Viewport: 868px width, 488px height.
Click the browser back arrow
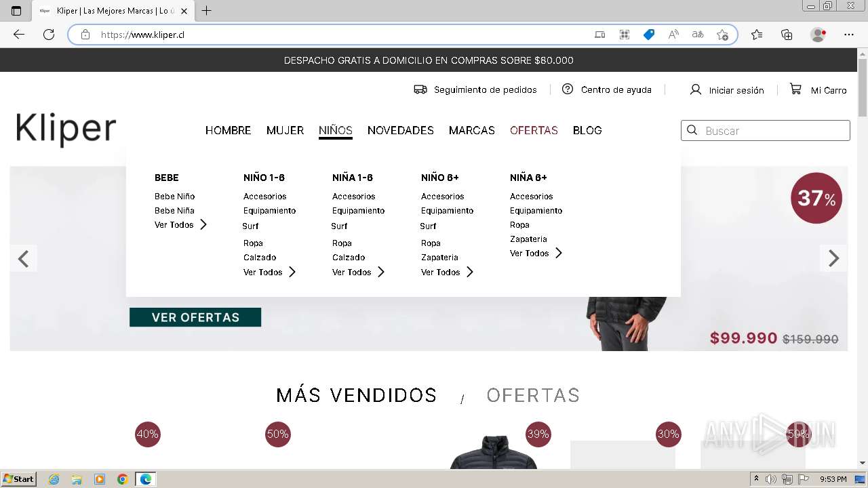19,35
